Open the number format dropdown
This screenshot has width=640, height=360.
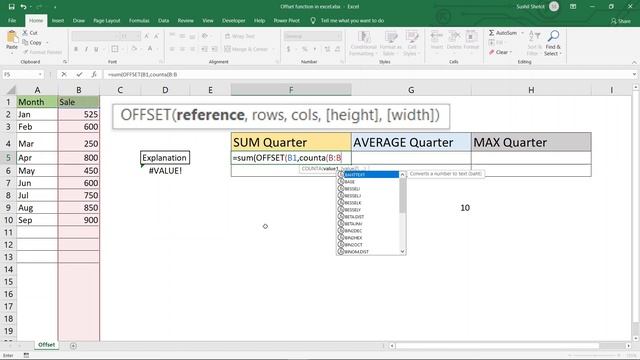pyautogui.click(x=338, y=36)
